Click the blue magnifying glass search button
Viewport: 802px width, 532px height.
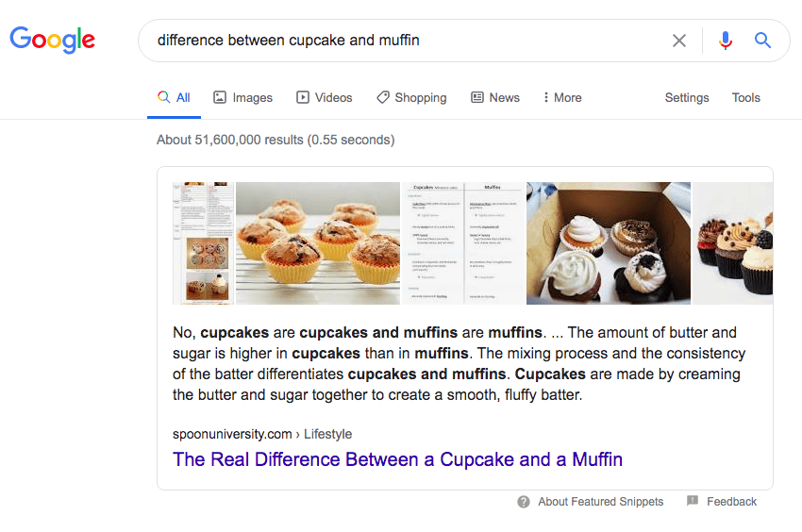click(762, 41)
